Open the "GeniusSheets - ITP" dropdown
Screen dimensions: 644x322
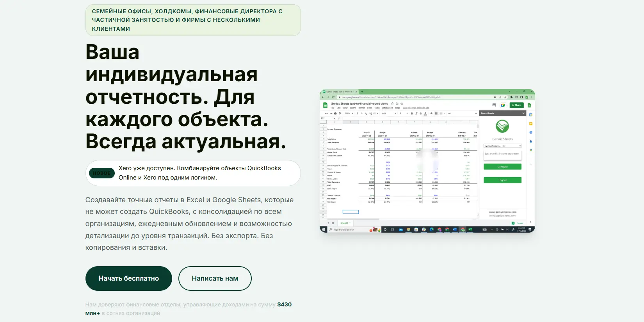[x=502, y=146]
